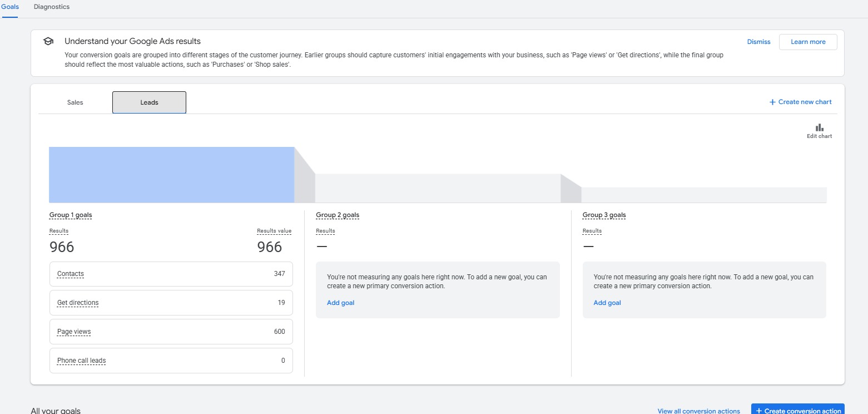
Task: Click the Learn more button
Action: [808, 42]
